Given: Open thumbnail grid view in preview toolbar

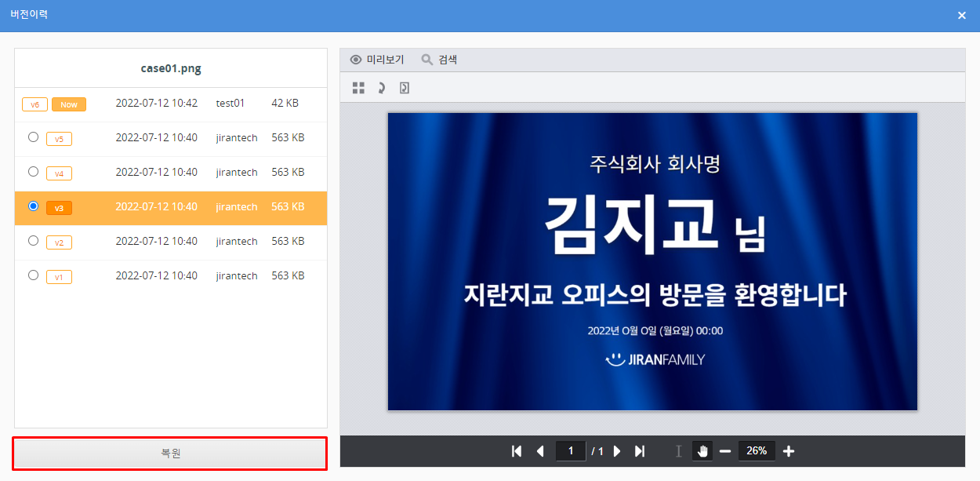Looking at the screenshot, I should click(x=358, y=88).
